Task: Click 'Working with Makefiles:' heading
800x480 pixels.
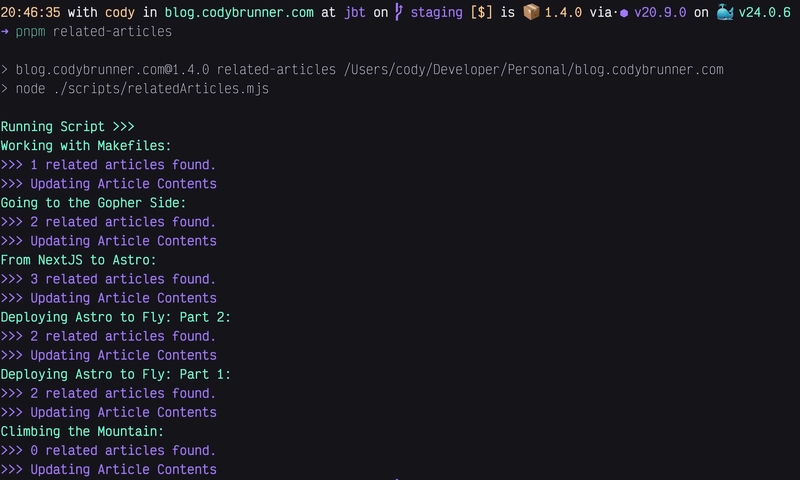Action: click(86, 146)
